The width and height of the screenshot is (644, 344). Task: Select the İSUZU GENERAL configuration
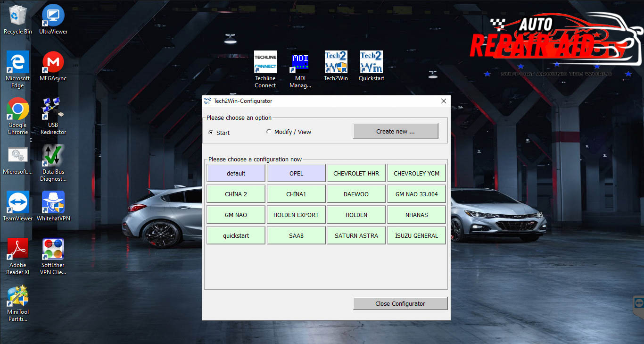416,235
